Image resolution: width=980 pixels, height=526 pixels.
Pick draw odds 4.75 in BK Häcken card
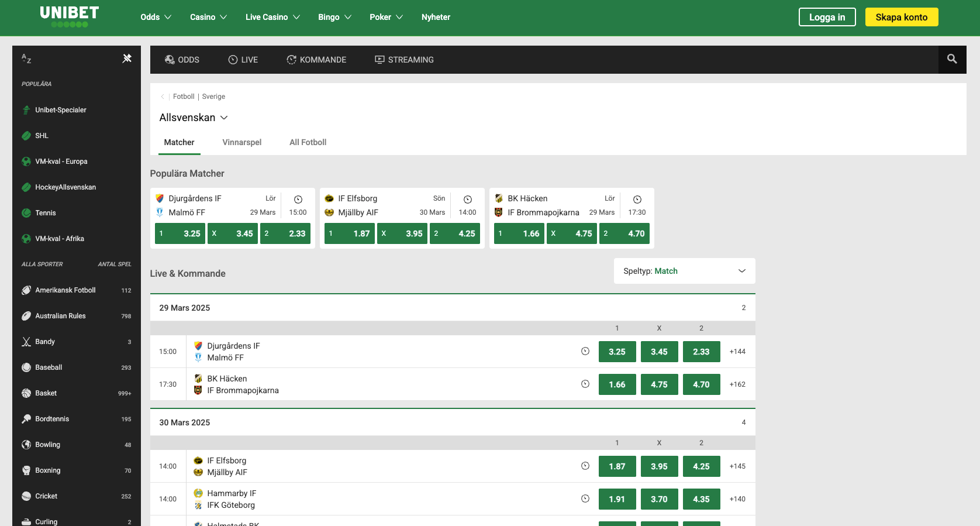click(x=572, y=233)
